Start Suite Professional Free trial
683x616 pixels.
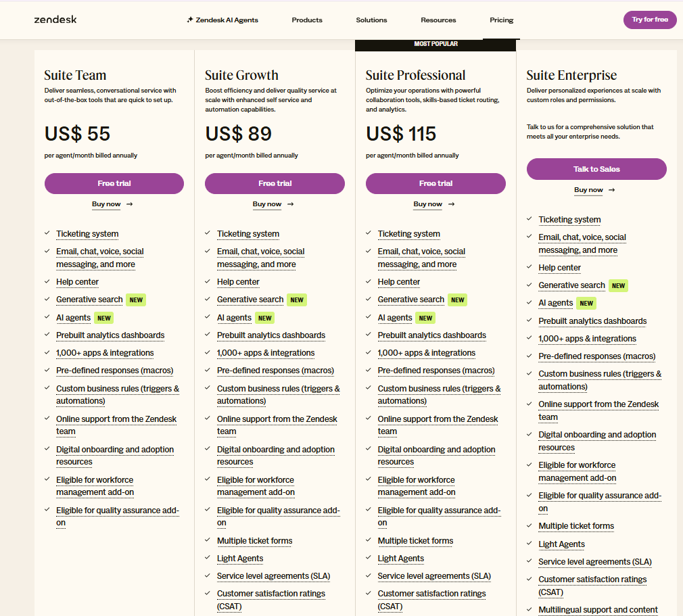435,183
